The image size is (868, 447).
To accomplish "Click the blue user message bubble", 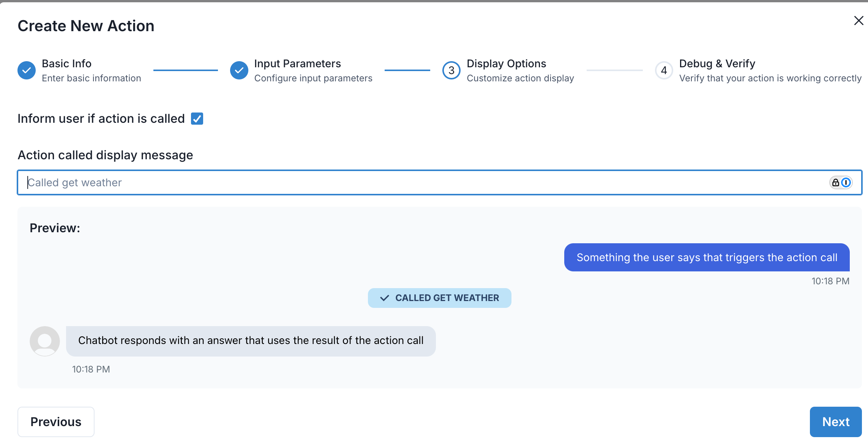I will pyautogui.click(x=707, y=257).
